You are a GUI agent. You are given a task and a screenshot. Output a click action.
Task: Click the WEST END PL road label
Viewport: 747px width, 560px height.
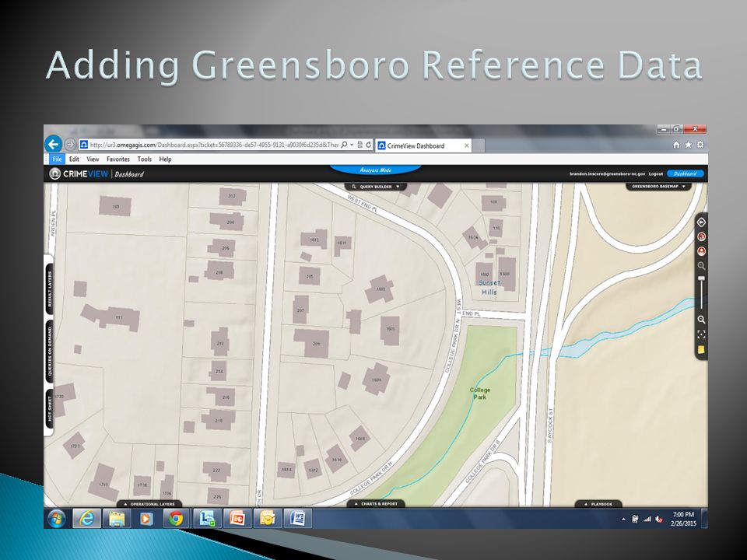click(362, 203)
